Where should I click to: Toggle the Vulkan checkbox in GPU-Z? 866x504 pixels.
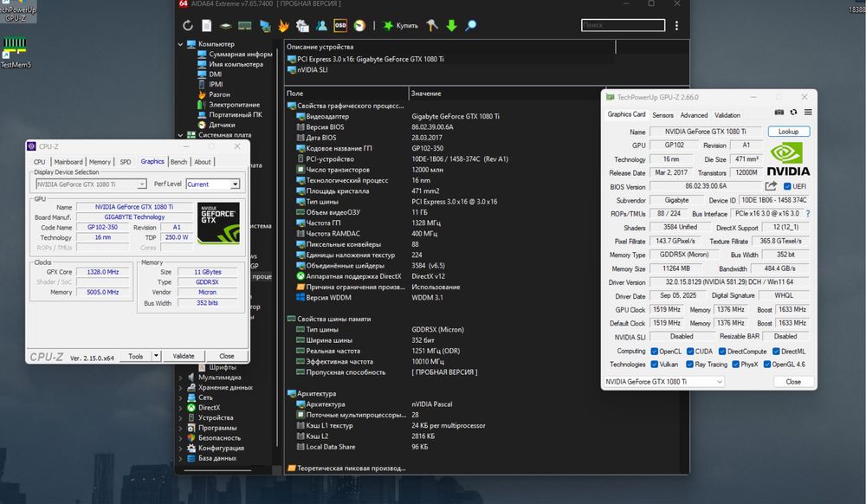tap(654, 365)
